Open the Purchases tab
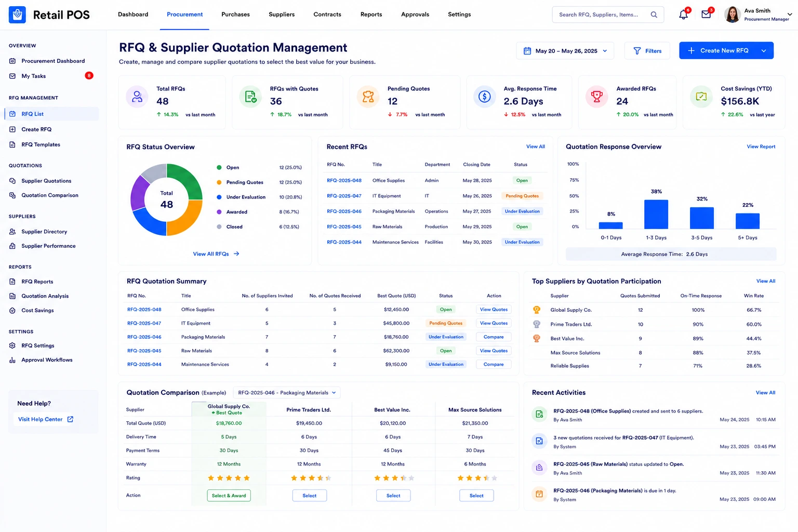Screen dimensions: 798x532 [x=235, y=15]
